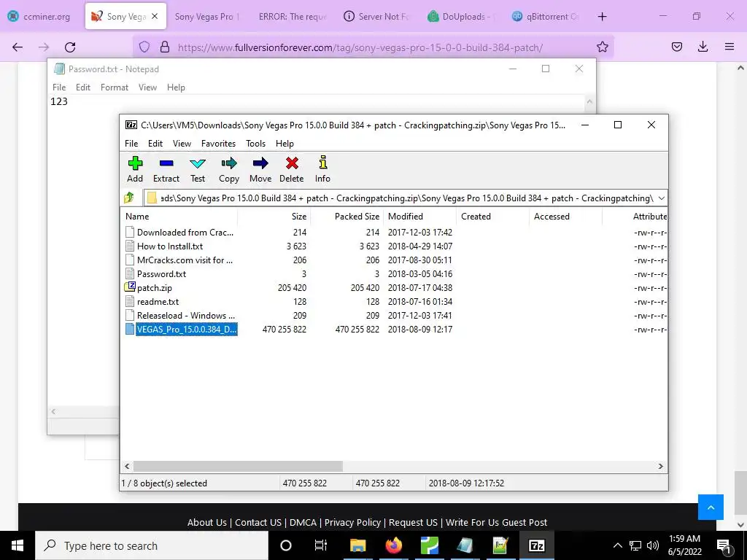Sort file list by Accessed column
The image size is (747, 560).
(x=565, y=216)
